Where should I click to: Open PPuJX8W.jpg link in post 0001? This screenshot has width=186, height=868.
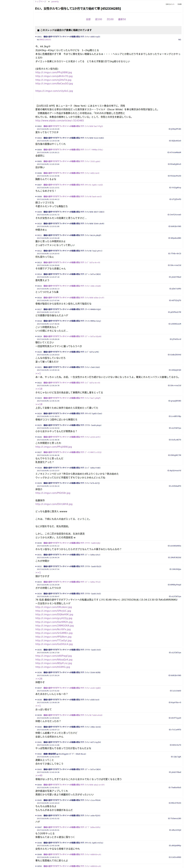coord(54,72)
